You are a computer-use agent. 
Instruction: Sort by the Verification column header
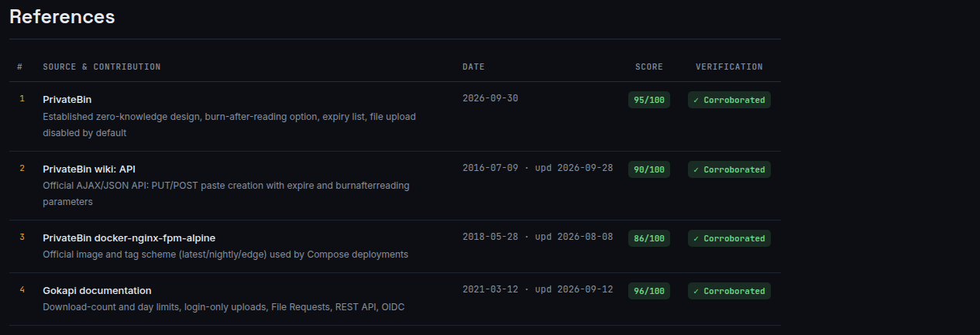click(x=729, y=67)
